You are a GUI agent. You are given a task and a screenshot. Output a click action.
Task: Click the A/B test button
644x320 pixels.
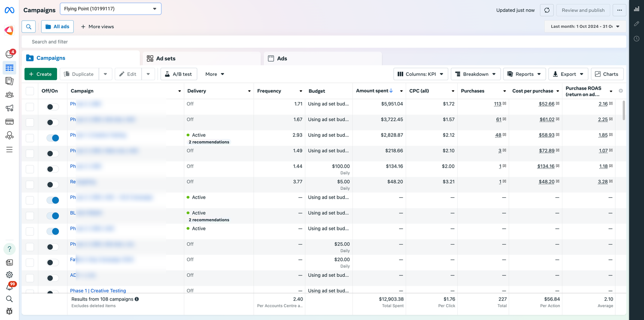point(179,74)
